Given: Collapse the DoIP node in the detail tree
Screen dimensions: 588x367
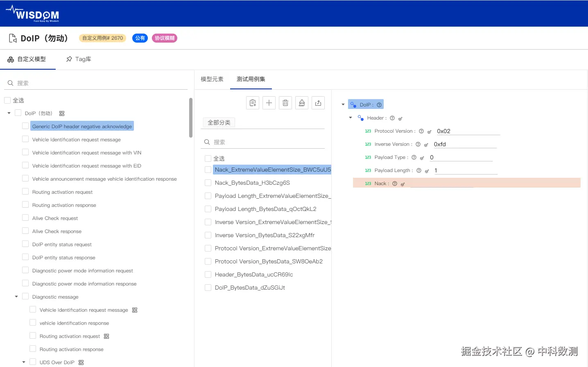Looking at the screenshot, I should pyautogui.click(x=343, y=104).
